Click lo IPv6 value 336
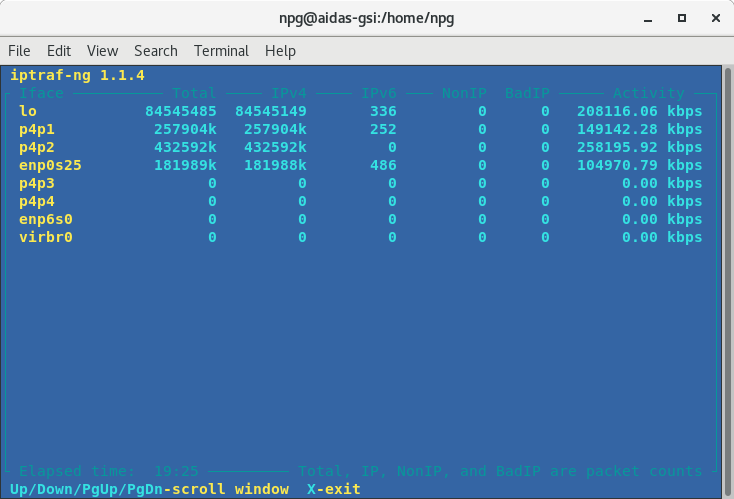This screenshot has width=734, height=499. pyautogui.click(x=383, y=111)
